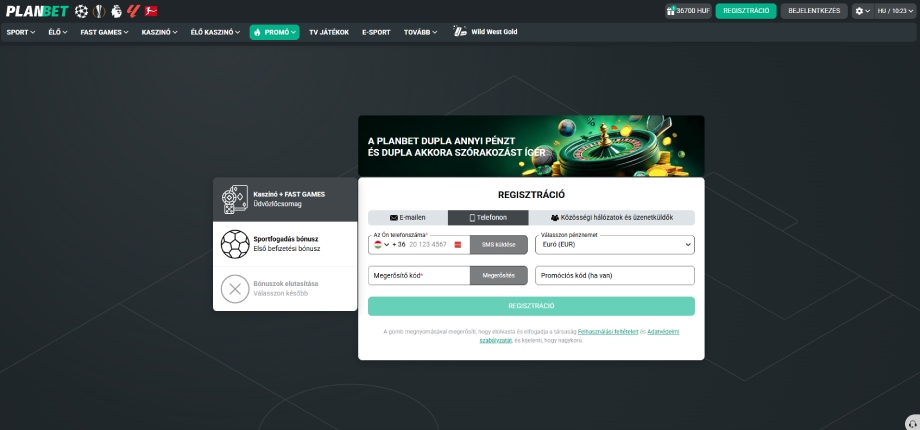Expand the FAST GAMES menu
The image size is (920, 430).
[x=104, y=32]
